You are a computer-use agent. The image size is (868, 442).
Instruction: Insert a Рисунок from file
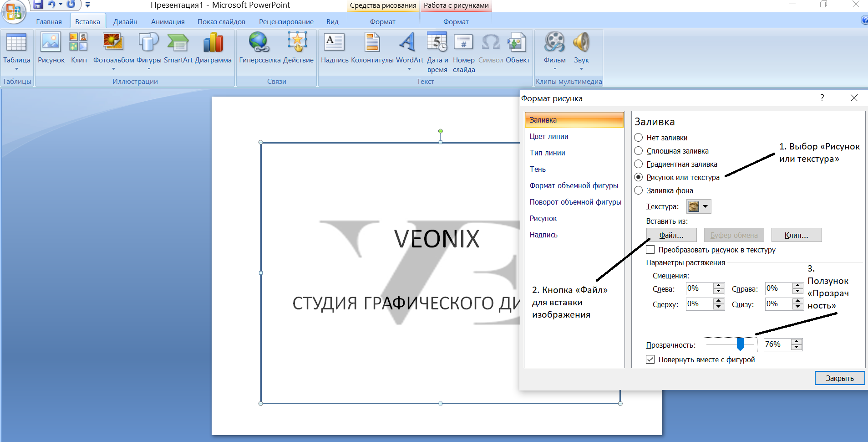pos(51,48)
